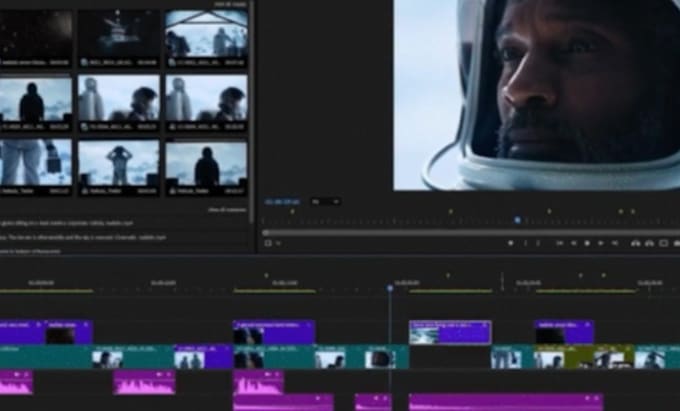Select the olive-colored clip on the video track

click(584, 357)
